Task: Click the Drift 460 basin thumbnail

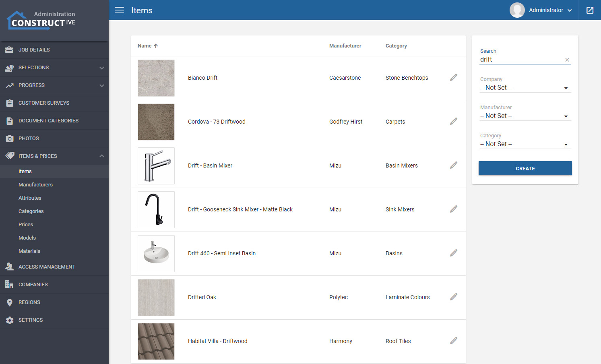Action: (x=156, y=254)
